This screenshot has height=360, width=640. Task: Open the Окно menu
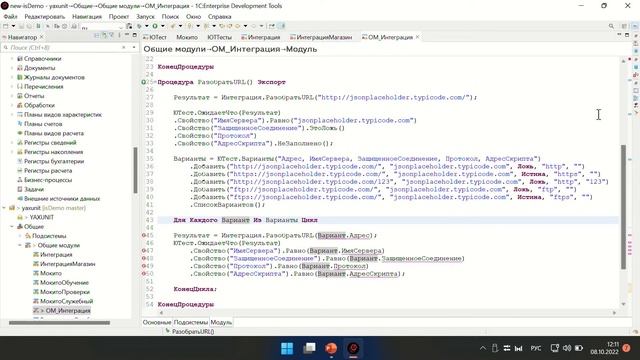pyautogui.click(x=193, y=16)
